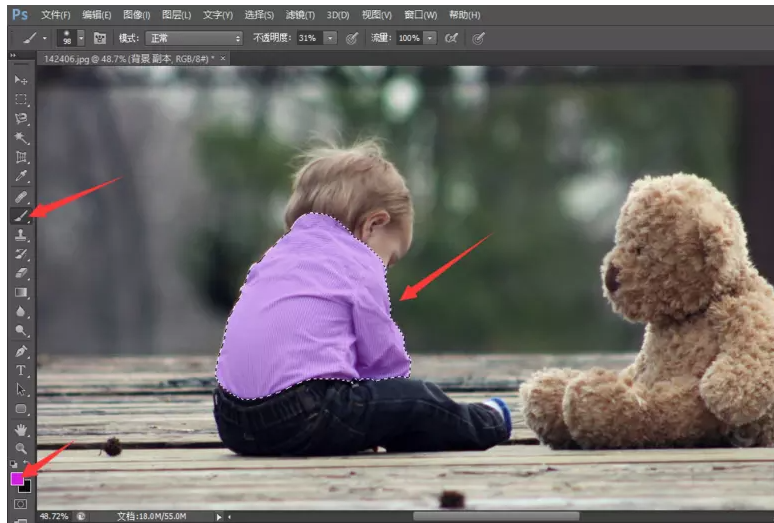Select the Move tool

coord(21,80)
